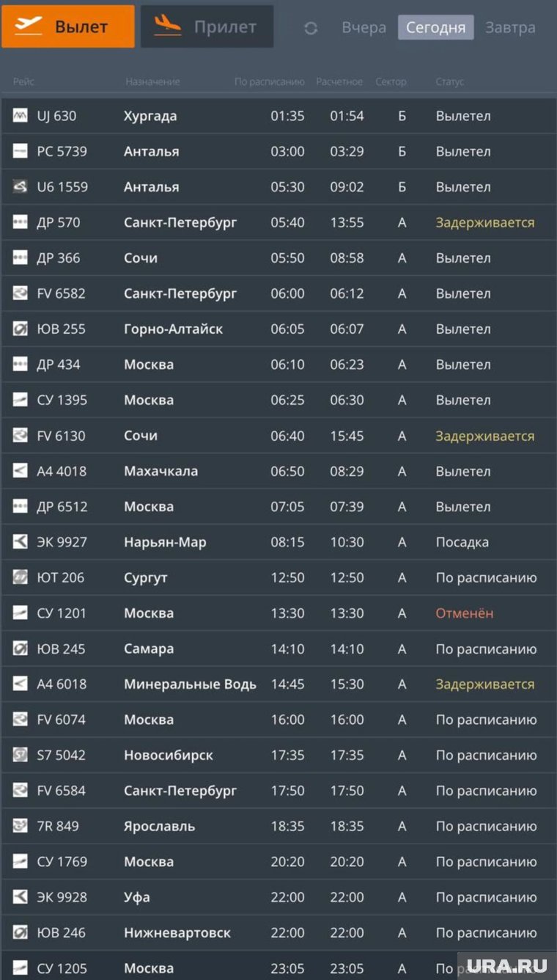Viewport: 557px width, 980px height.
Task: Click airline logo for flight PC 5739
Action: click(21, 151)
